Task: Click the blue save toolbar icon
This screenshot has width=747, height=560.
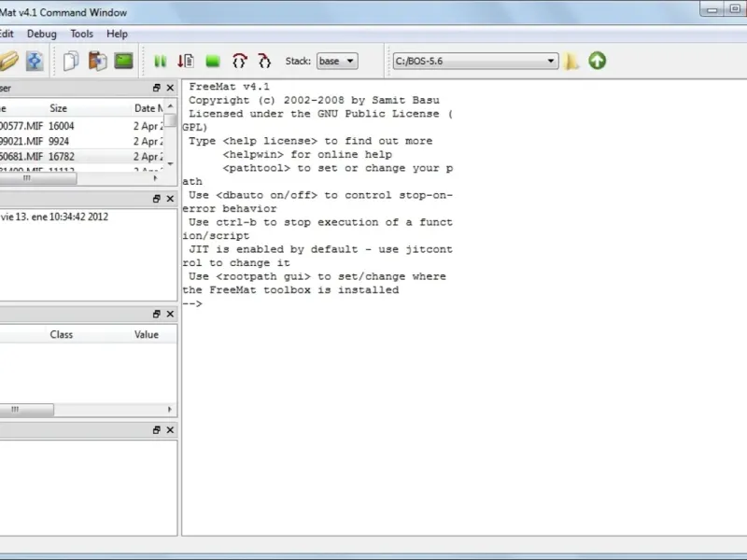Action: [x=35, y=61]
